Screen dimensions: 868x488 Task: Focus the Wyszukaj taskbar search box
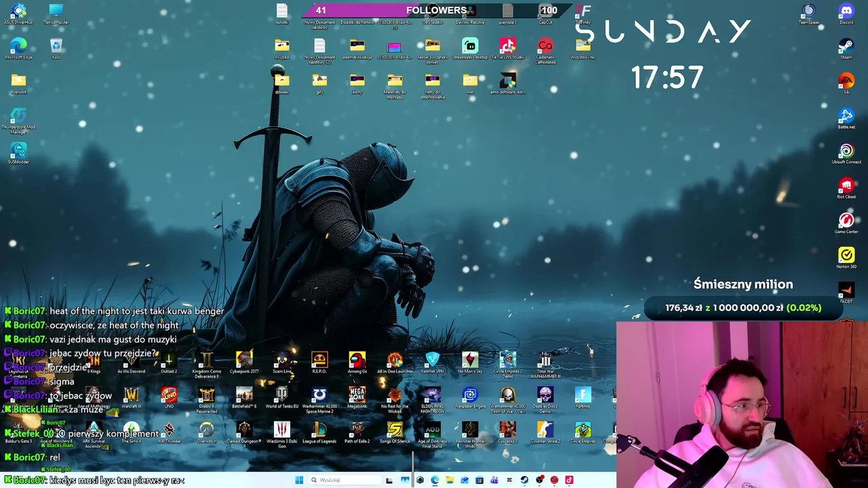point(344,480)
